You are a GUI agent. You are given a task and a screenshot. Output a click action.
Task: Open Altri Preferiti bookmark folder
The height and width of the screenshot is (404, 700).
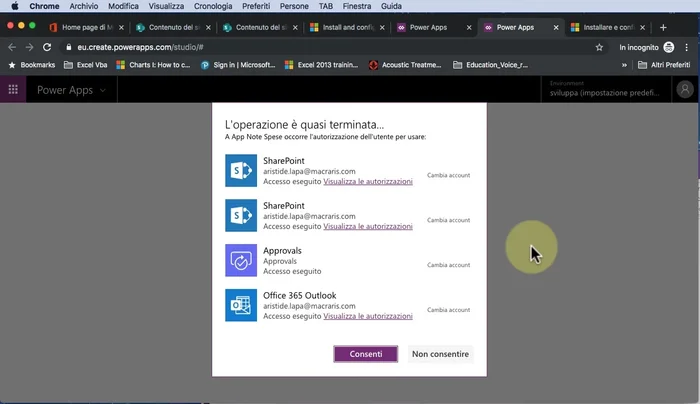pos(664,65)
